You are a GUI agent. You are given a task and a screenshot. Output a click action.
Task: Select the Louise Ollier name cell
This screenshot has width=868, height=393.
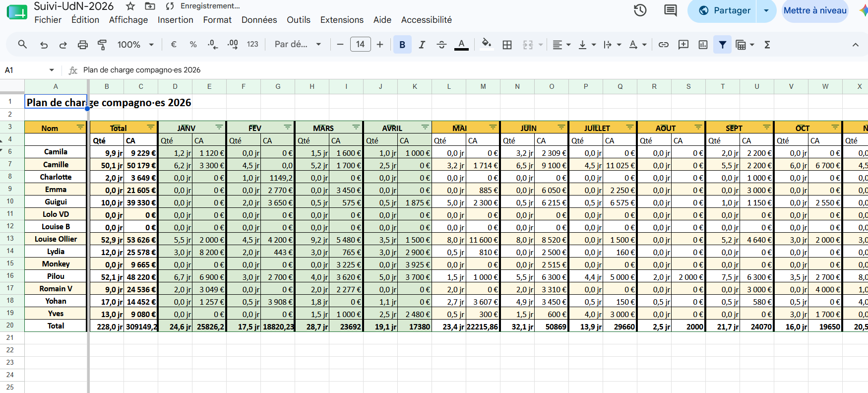point(56,239)
